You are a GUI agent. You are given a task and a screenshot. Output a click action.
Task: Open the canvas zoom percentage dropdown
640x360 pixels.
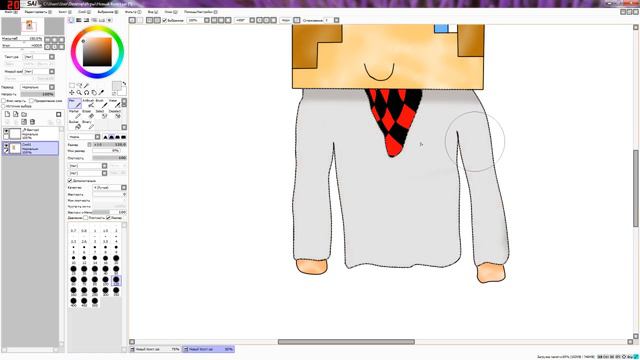[207, 20]
